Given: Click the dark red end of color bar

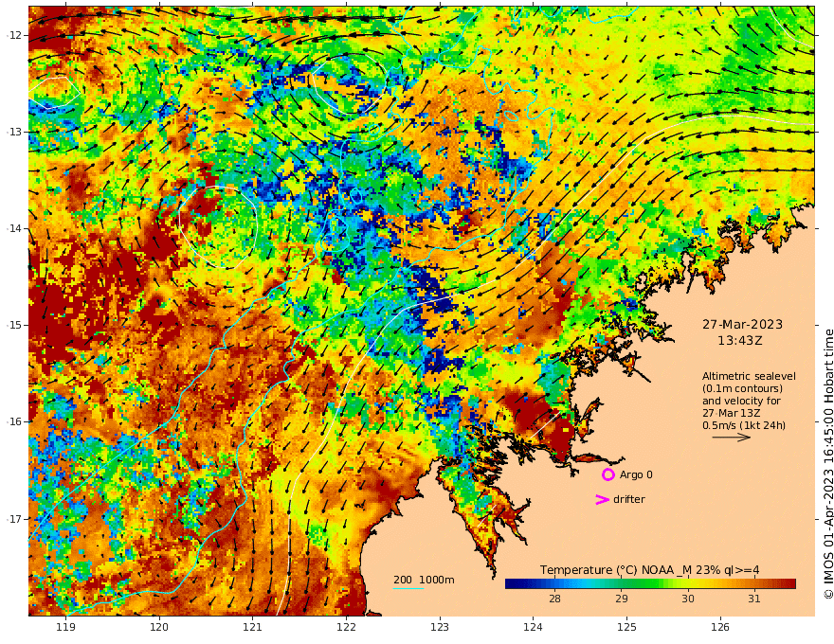Looking at the screenshot, I should [789, 583].
